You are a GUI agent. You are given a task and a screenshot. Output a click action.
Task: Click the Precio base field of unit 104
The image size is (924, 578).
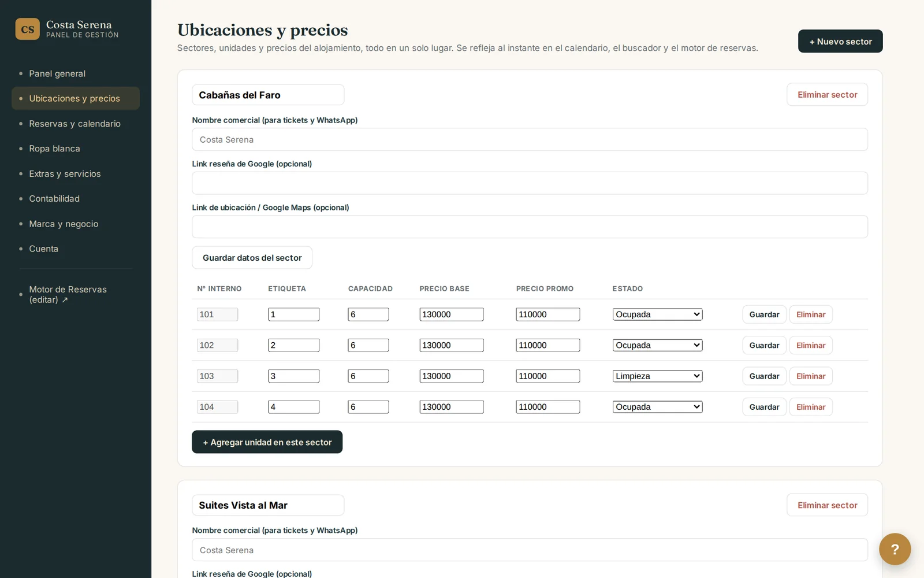coord(452,407)
